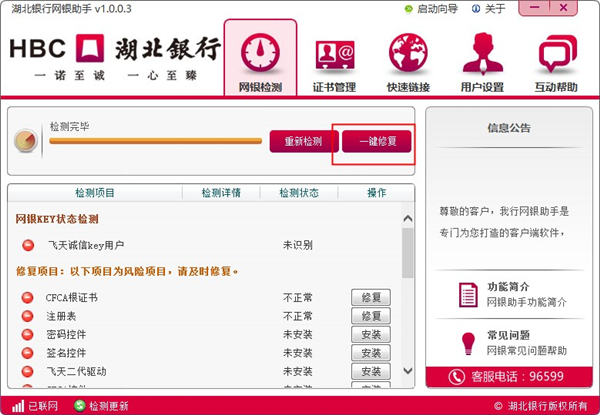Click the HBC bank logo icon

90,48
